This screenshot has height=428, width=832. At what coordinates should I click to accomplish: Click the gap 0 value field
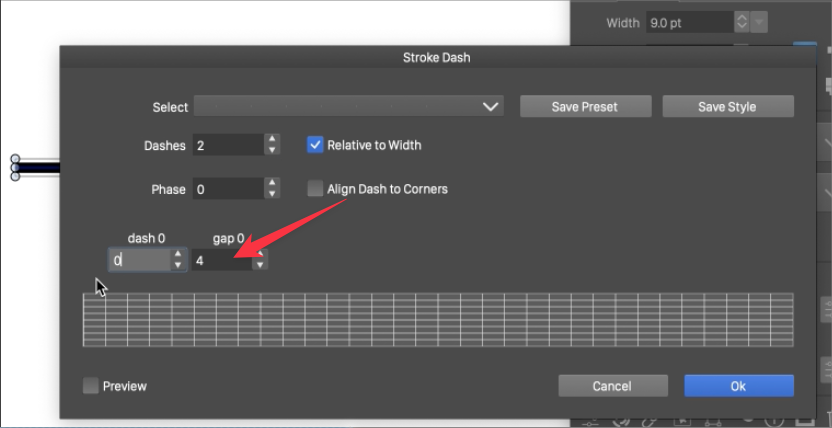coord(221,260)
